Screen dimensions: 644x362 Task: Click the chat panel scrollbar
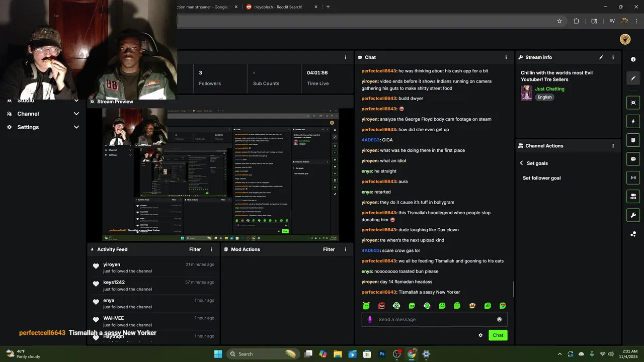point(513,289)
